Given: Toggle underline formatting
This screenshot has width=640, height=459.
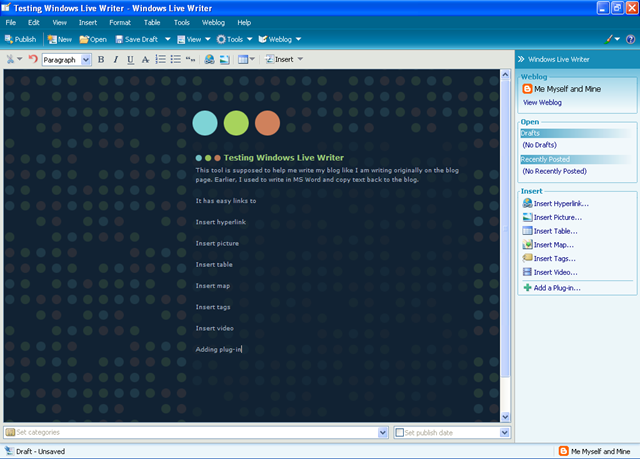Looking at the screenshot, I should (x=130, y=60).
